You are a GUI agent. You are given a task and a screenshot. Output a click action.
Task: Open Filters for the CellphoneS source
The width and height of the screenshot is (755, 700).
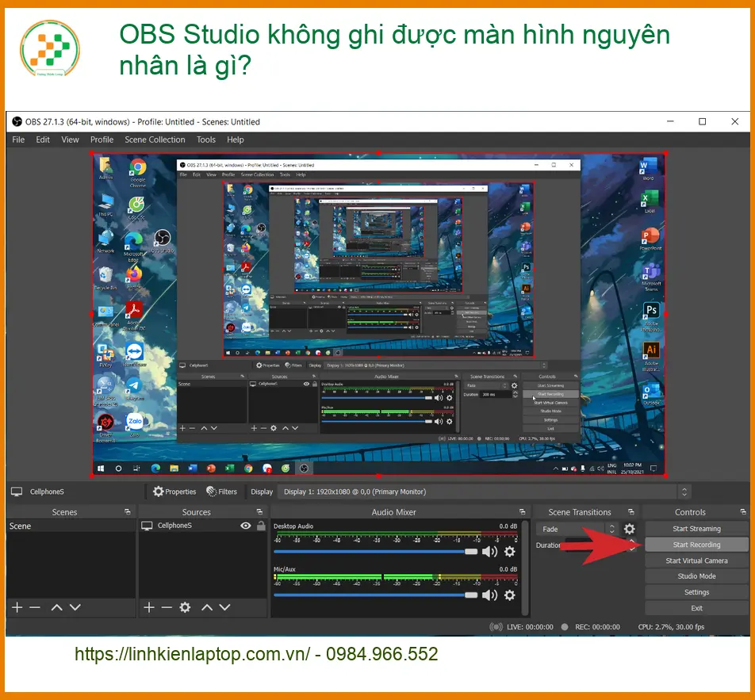coord(221,492)
